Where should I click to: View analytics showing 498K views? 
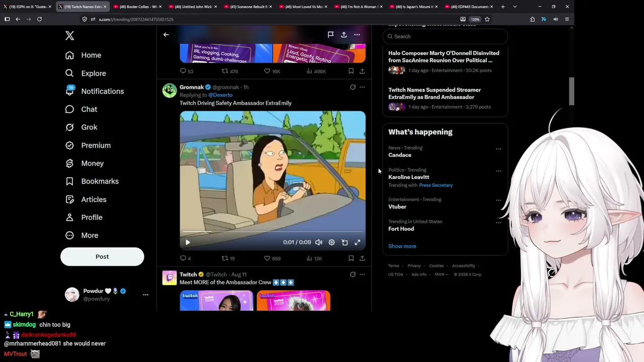(316, 71)
